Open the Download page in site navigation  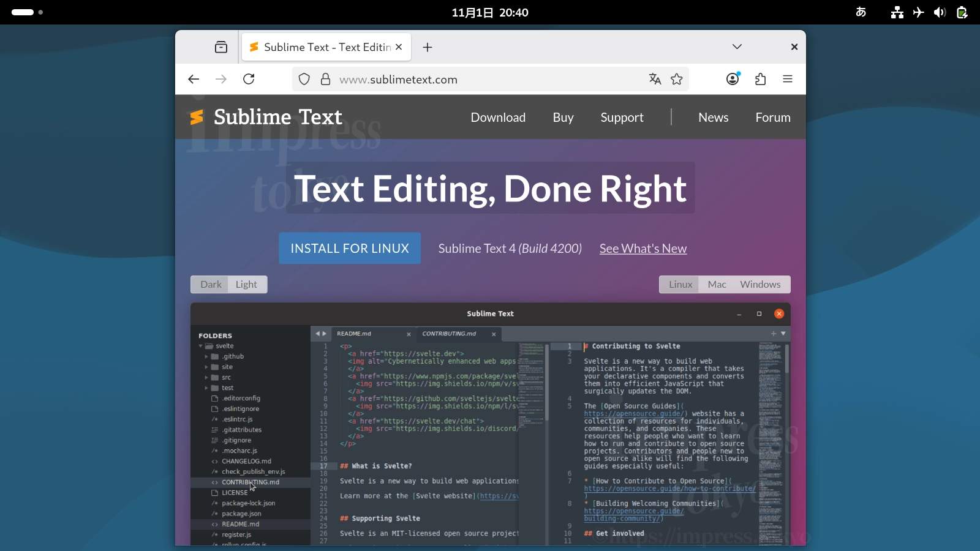tap(498, 118)
